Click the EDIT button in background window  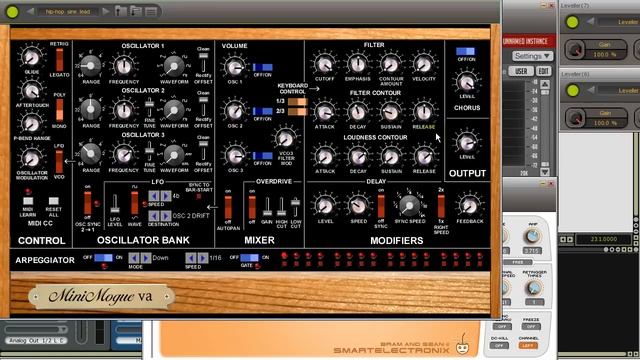click(x=543, y=71)
